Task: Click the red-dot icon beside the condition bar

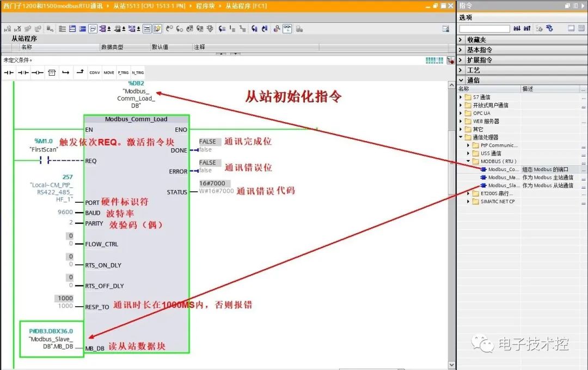Action: [451, 60]
